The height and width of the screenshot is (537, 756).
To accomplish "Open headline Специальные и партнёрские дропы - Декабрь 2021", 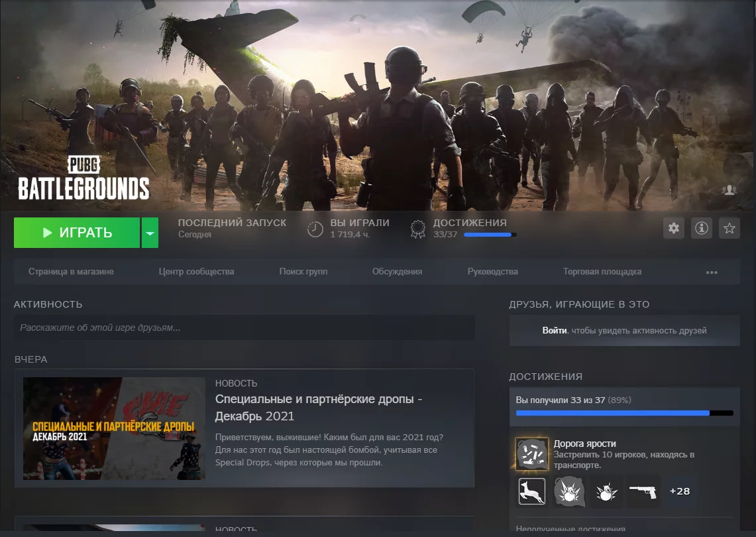I will pos(319,408).
